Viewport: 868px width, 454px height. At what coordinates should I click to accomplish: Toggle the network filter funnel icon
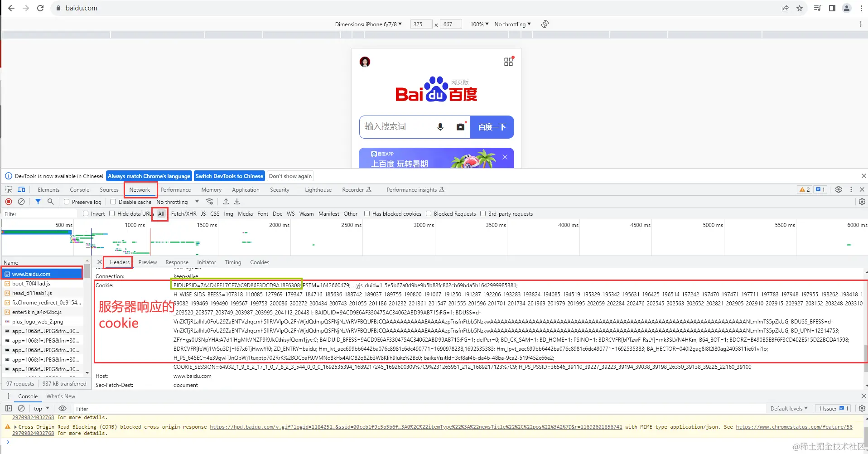[x=38, y=202]
